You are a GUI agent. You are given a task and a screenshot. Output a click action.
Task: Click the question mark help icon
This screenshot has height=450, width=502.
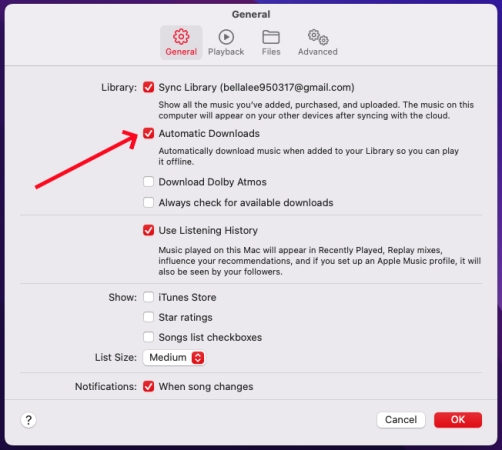[x=29, y=420]
